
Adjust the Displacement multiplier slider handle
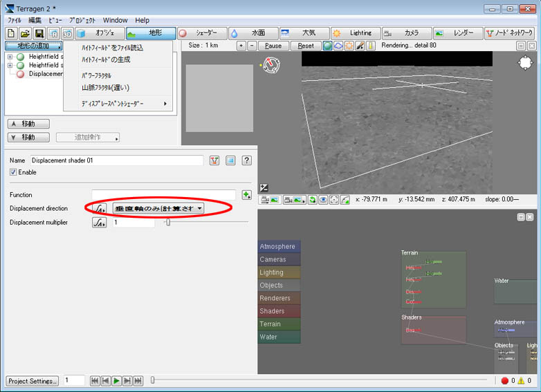(168, 223)
